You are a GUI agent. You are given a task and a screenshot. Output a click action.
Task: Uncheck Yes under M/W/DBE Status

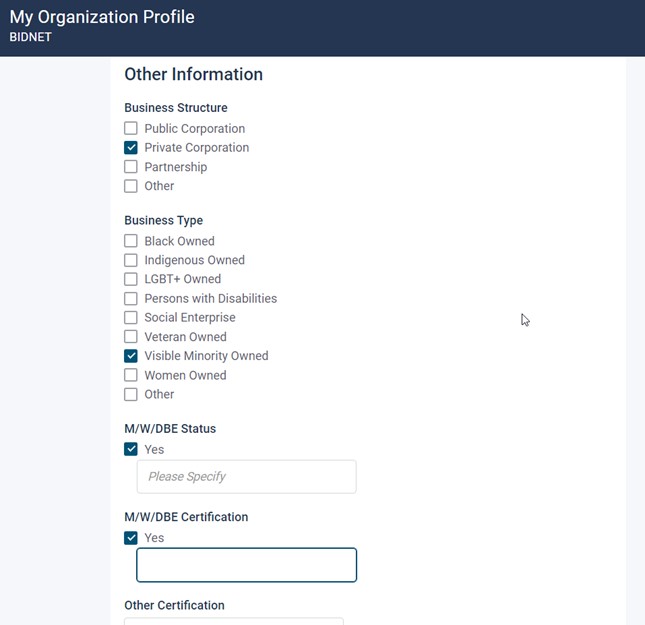click(131, 449)
